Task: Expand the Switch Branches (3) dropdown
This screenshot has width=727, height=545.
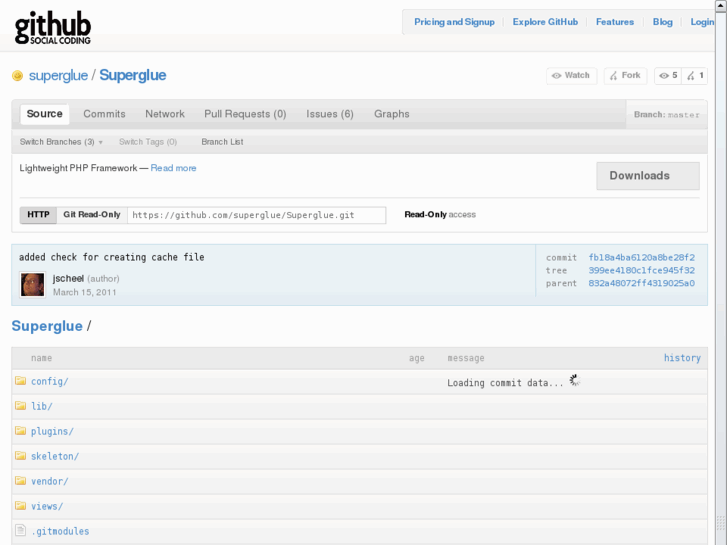Action: (x=61, y=142)
